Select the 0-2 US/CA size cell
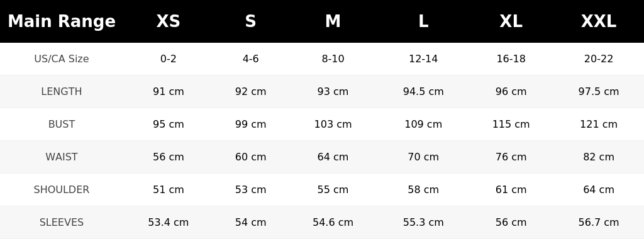 [169, 58]
